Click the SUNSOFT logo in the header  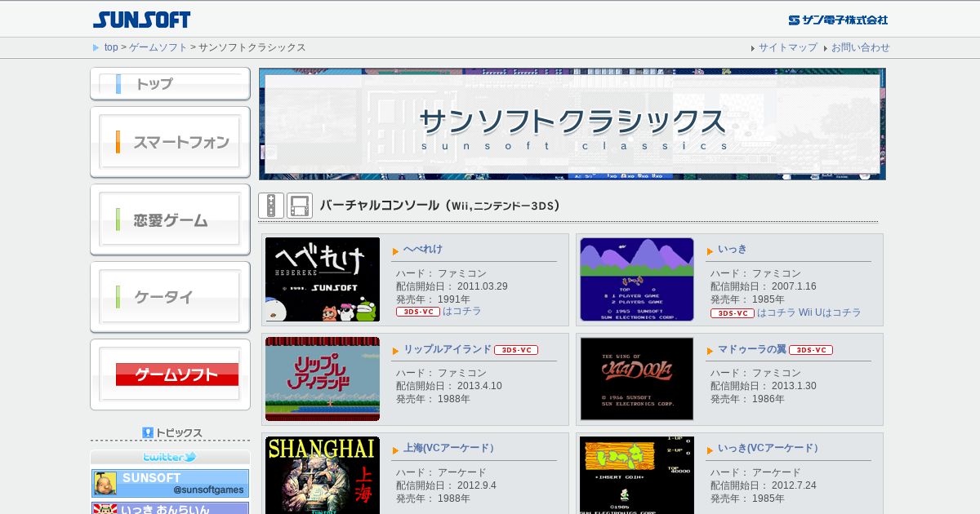[x=141, y=20]
